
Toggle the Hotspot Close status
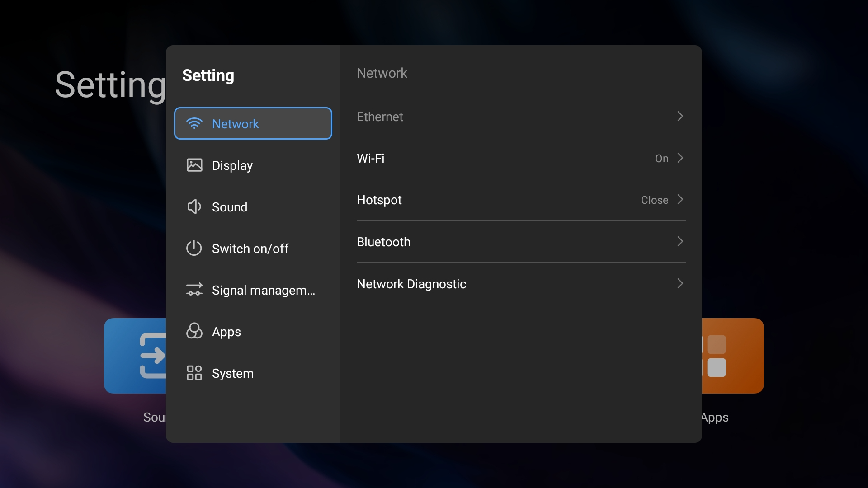(654, 200)
